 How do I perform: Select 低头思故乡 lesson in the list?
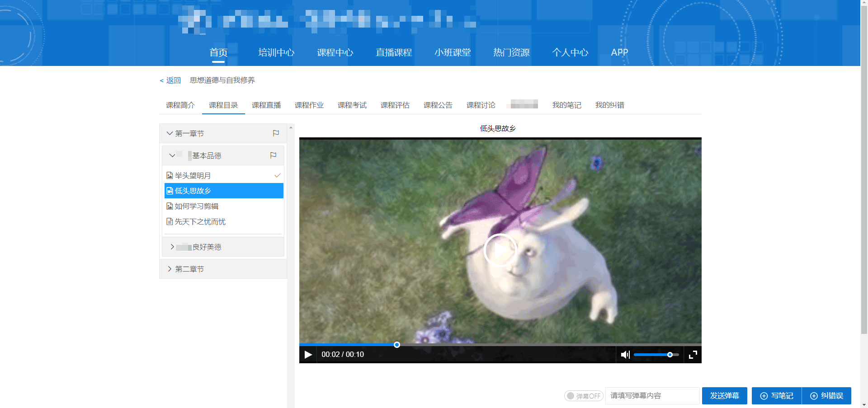click(x=224, y=191)
